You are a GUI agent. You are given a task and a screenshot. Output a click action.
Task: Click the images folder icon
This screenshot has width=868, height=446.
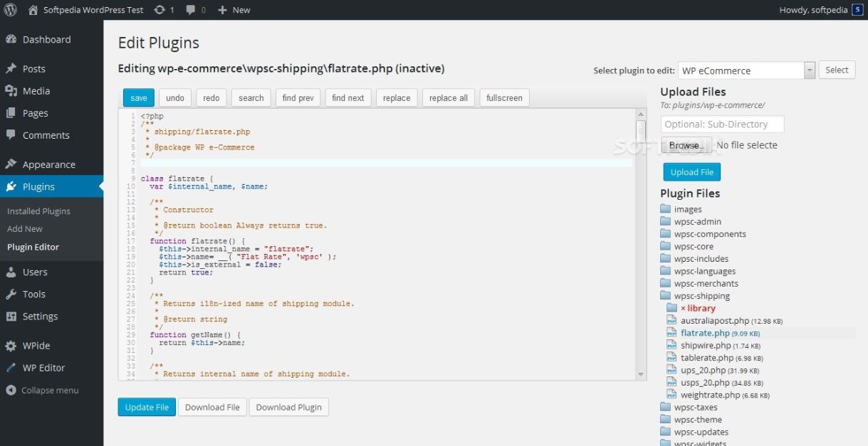(666, 209)
